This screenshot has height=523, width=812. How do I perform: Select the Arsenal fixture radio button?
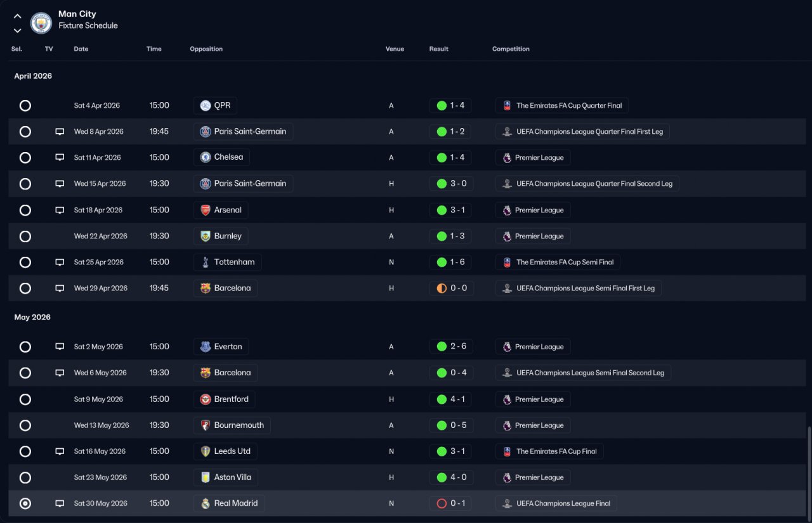click(x=25, y=210)
